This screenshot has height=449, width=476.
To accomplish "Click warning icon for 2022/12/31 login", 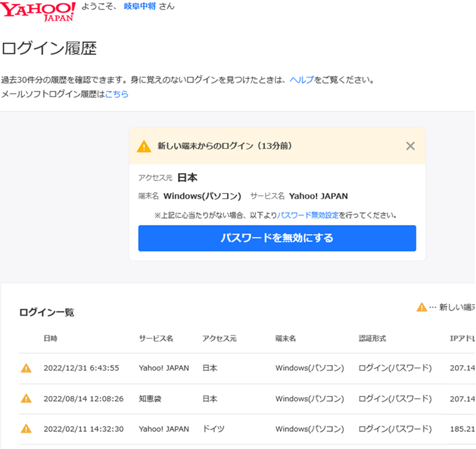I will pyautogui.click(x=26, y=368).
